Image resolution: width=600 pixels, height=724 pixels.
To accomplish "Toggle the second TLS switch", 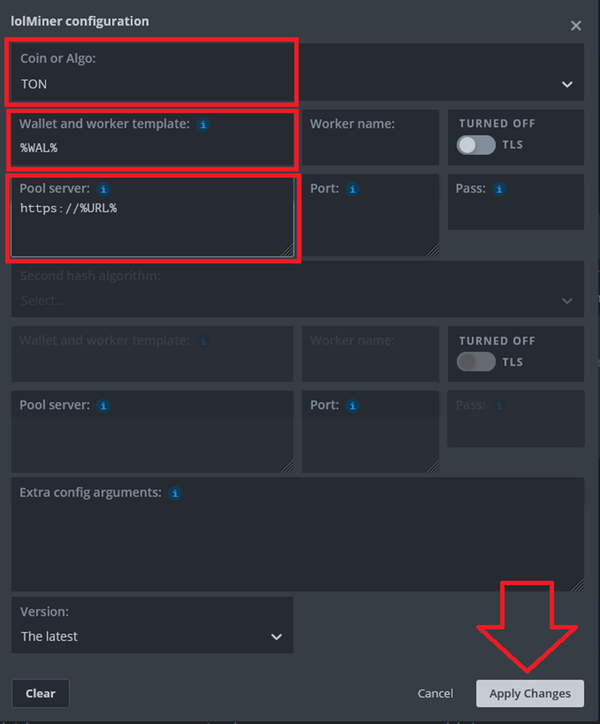I will 476,362.
